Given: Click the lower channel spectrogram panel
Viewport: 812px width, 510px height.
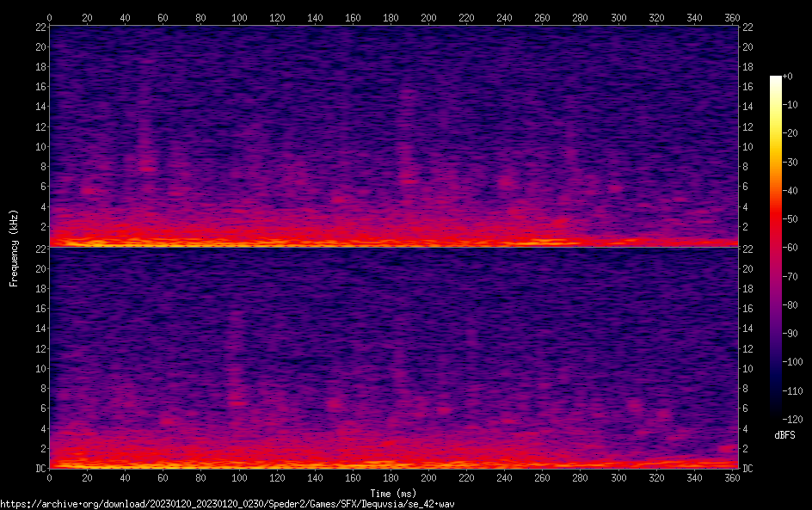Looking at the screenshot, I should [393, 358].
